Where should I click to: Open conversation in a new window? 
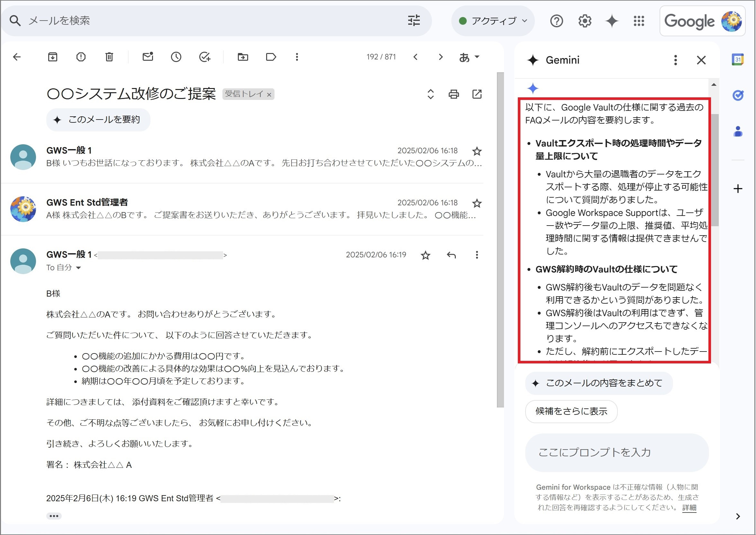click(477, 94)
